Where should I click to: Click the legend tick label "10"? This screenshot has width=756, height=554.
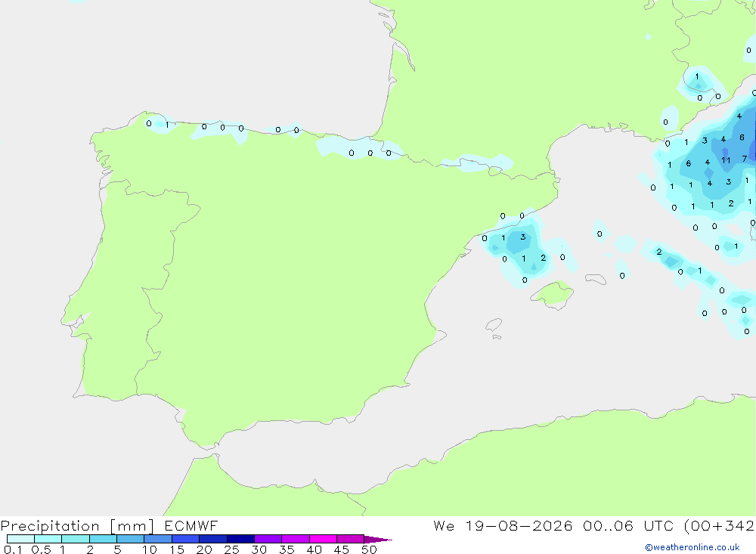(150, 549)
